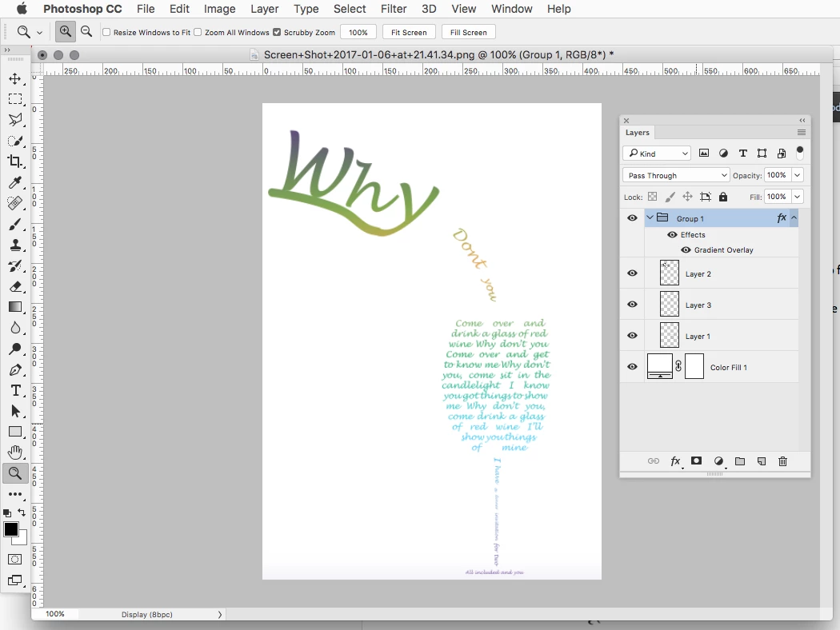Create a new group folder icon
The width and height of the screenshot is (840, 630).
tap(740, 461)
